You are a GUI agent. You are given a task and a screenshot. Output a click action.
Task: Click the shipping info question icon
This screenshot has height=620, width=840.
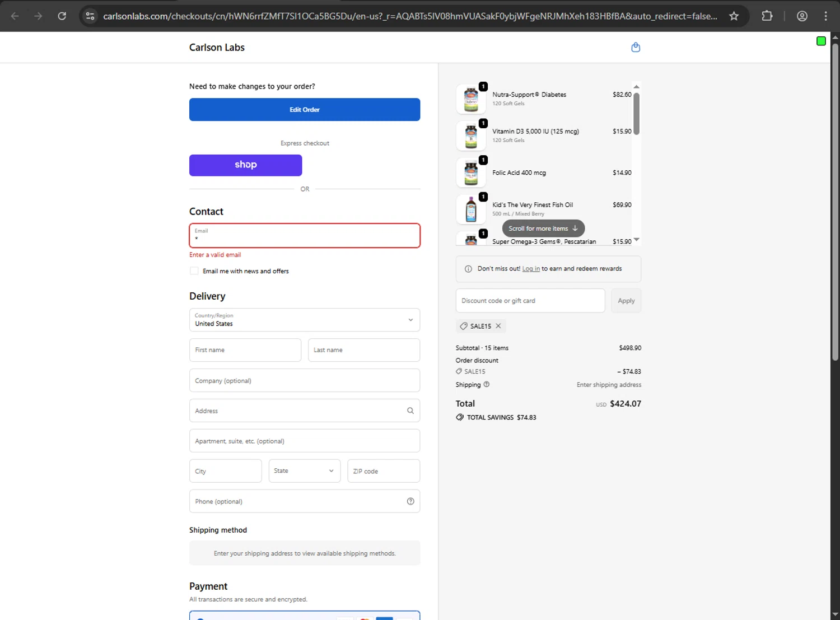487,384
